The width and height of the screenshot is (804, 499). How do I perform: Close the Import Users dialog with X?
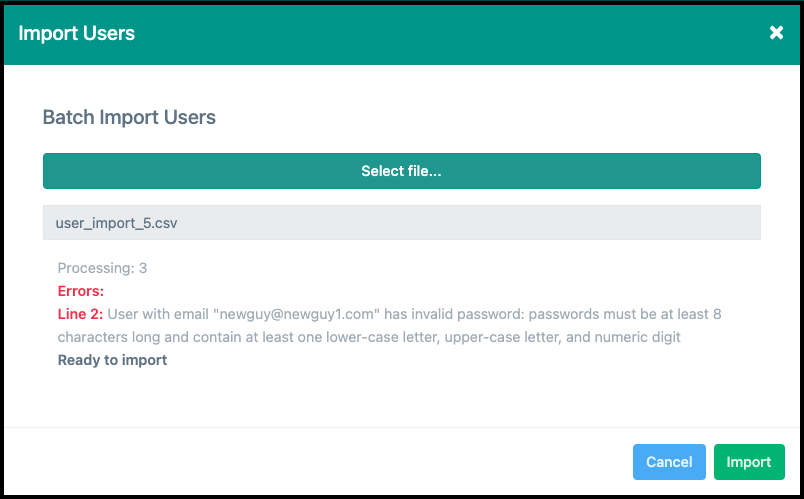[x=776, y=33]
